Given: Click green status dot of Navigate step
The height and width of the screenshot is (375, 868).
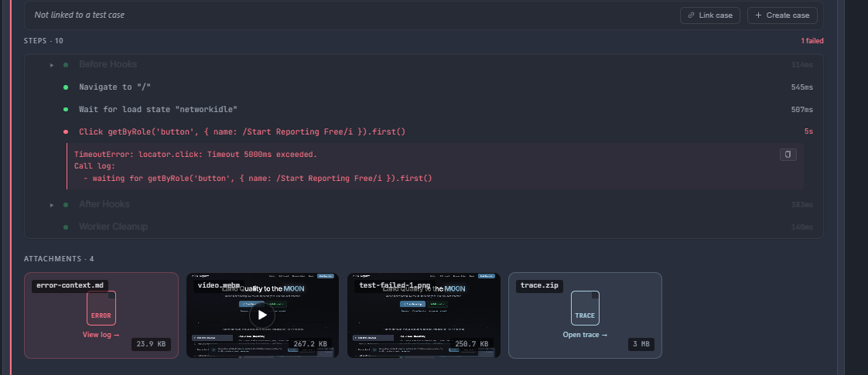Looking at the screenshot, I should tap(66, 87).
